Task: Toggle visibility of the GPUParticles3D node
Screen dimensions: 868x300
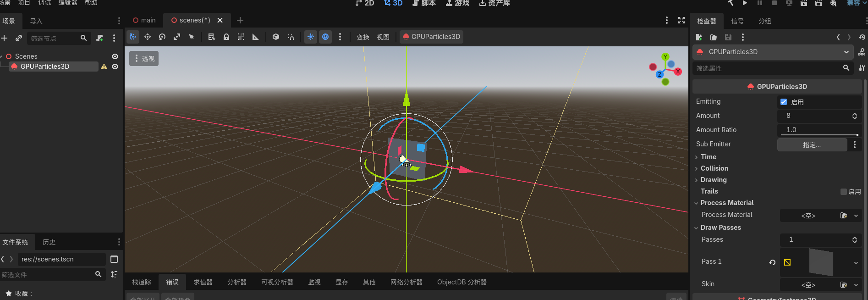Action: tap(115, 67)
